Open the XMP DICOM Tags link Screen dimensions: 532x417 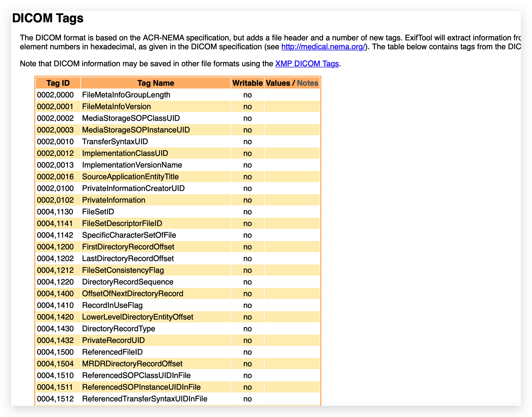[x=307, y=63]
